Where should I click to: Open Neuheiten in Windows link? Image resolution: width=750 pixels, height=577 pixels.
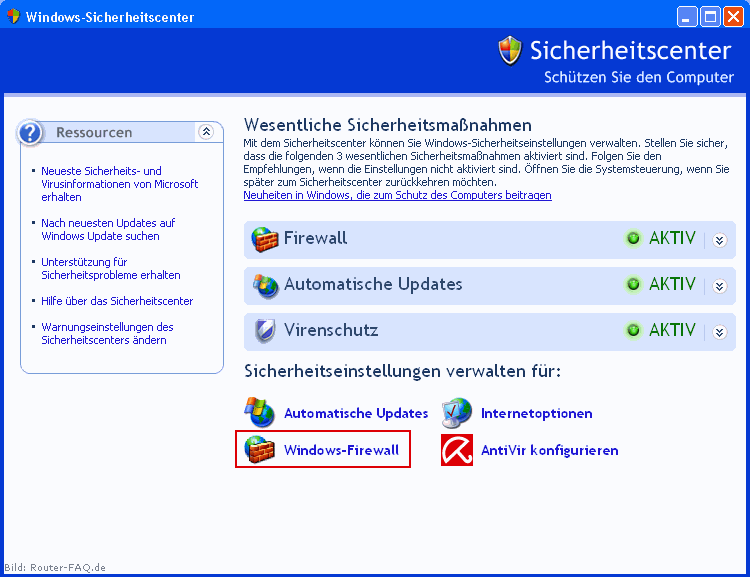pyautogui.click(x=397, y=195)
